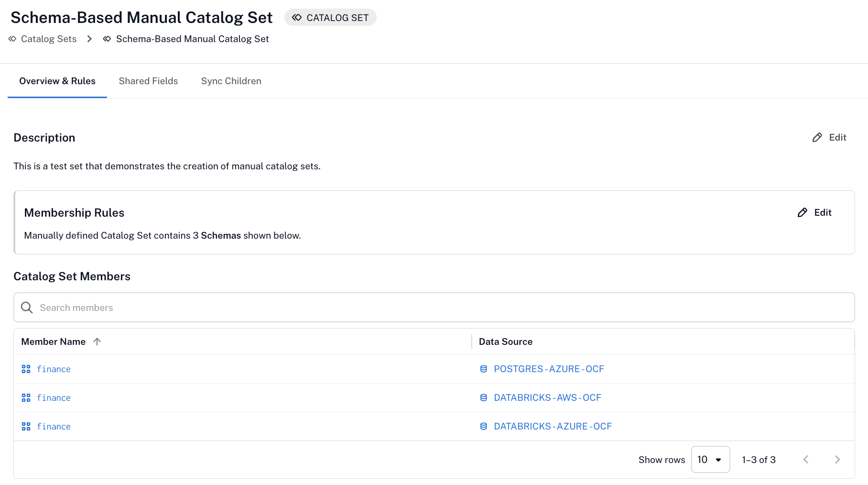Click Schema-Based Manual Catalog Set breadcrumb text
868x485 pixels.
click(x=192, y=39)
